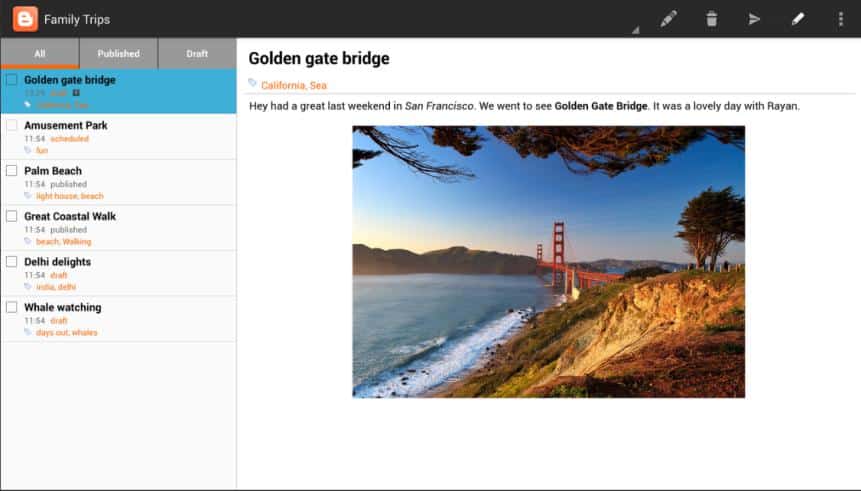This screenshot has height=491, width=861.
Task: Click the Blogger logo icon
Action: click(25, 19)
